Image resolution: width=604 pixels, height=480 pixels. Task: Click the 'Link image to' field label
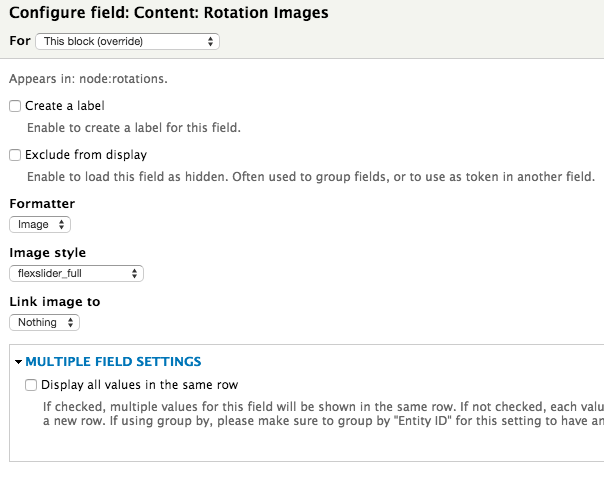[x=54, y=302]
